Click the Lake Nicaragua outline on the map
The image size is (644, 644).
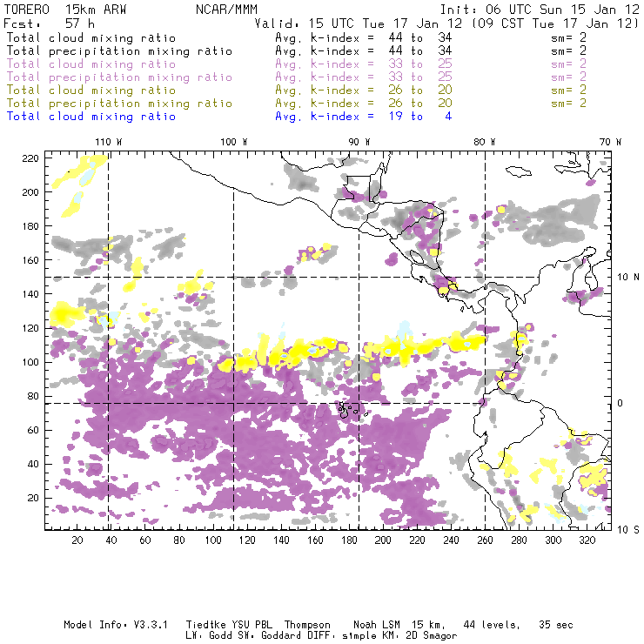click(417, 258)
